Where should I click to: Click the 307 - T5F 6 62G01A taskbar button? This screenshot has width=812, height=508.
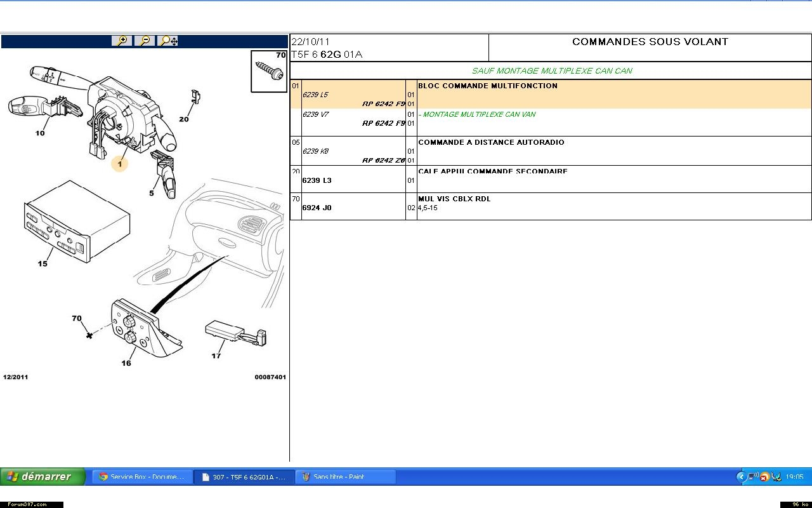[244, 477]
